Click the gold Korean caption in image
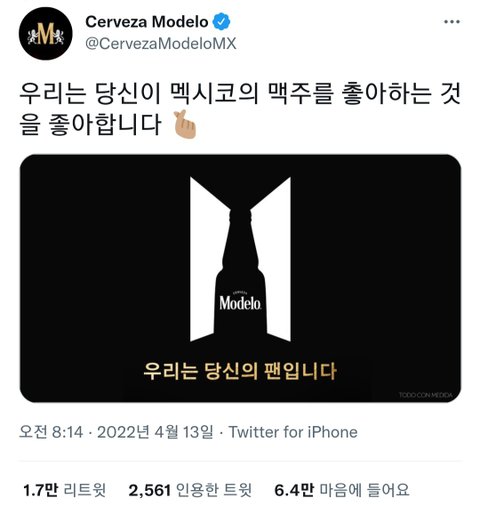Image resolution: width=480 pixels, height=506 pixels. tap(240, 371)
